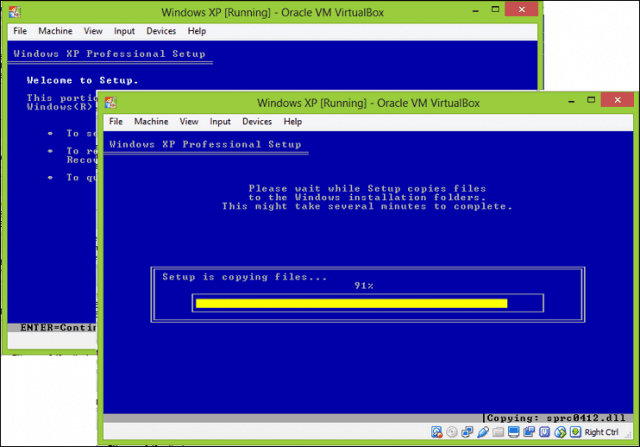Click the front window resize grip corner

click(x=629, y=436)
